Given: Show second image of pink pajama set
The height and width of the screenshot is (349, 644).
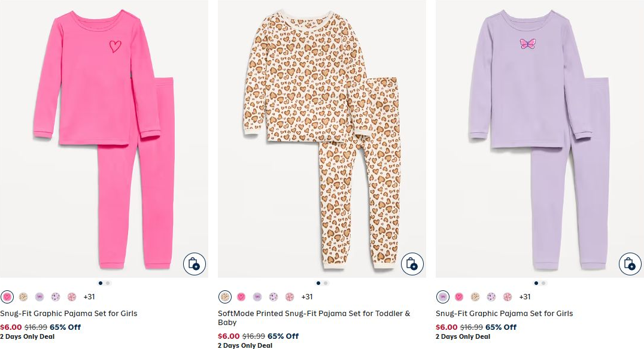Looking at the screenshot, I should tap(108, 283).
